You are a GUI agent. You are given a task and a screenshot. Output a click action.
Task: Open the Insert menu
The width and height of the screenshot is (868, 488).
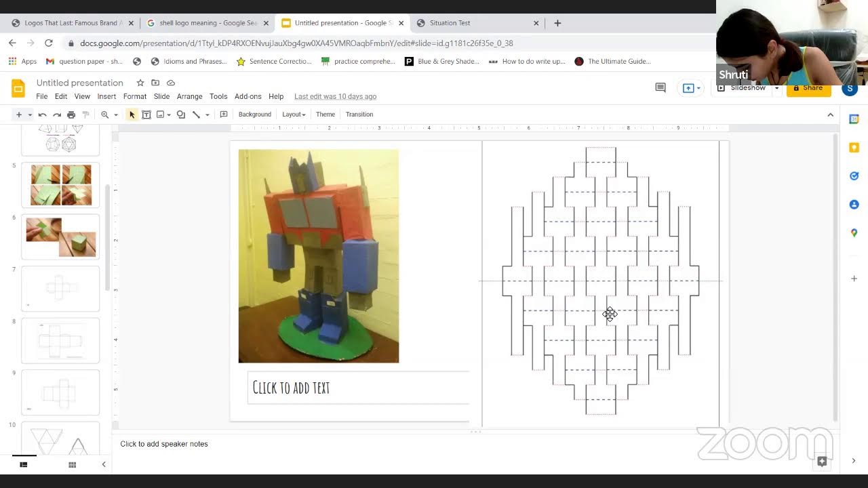point(106,96)
